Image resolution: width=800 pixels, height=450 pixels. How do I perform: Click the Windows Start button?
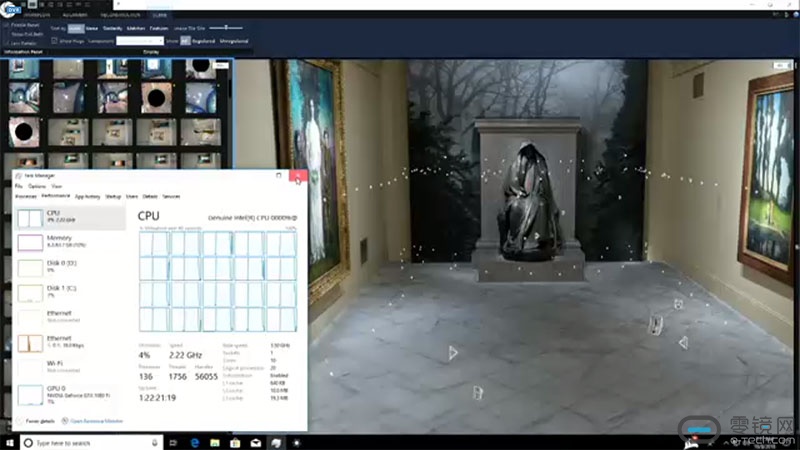point(8,442)
